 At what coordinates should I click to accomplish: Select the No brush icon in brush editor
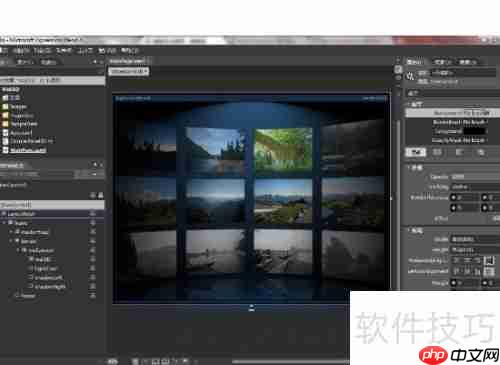click(415, 152)
